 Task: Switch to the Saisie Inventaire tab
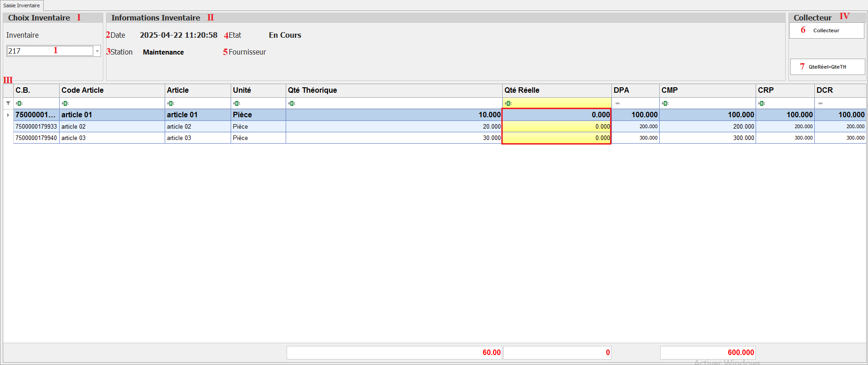(x=21, y=5)
